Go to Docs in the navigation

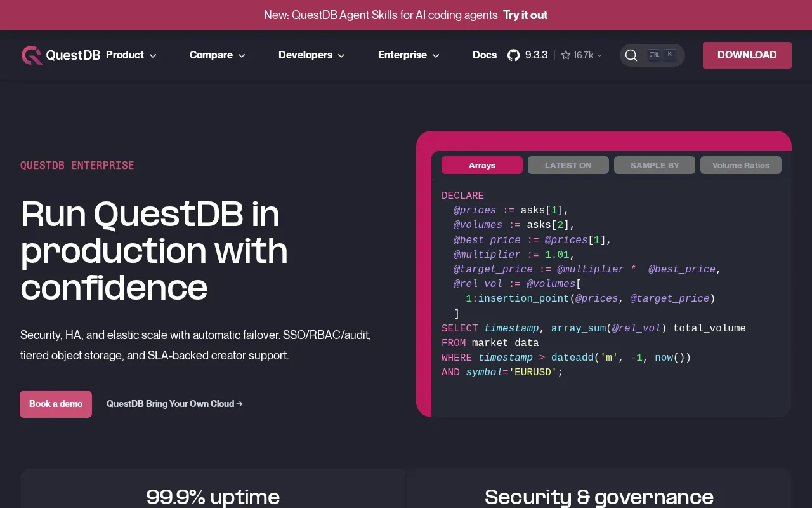(x=485, y=55)
